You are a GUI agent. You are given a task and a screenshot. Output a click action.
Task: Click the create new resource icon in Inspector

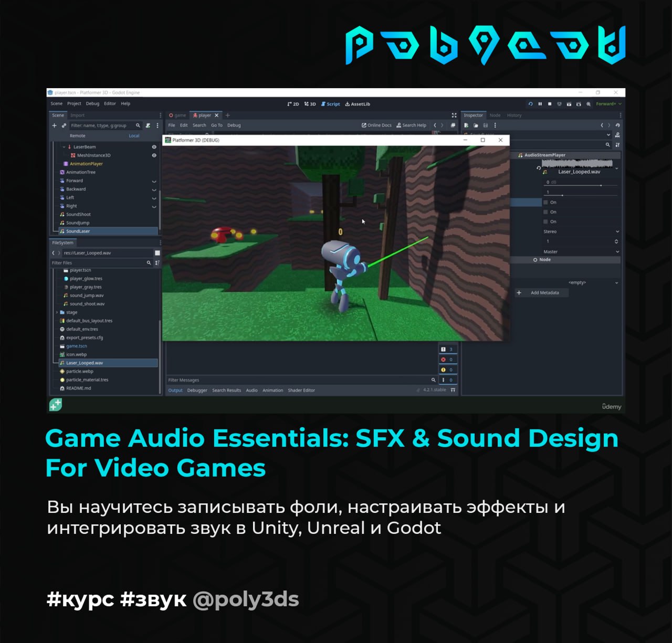[466, 125]
